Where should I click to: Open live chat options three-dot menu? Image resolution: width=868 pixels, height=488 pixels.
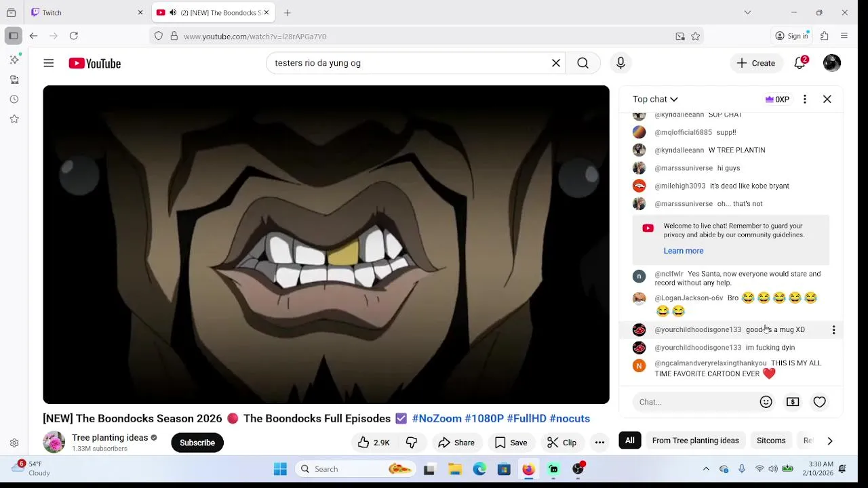(805, 99)
